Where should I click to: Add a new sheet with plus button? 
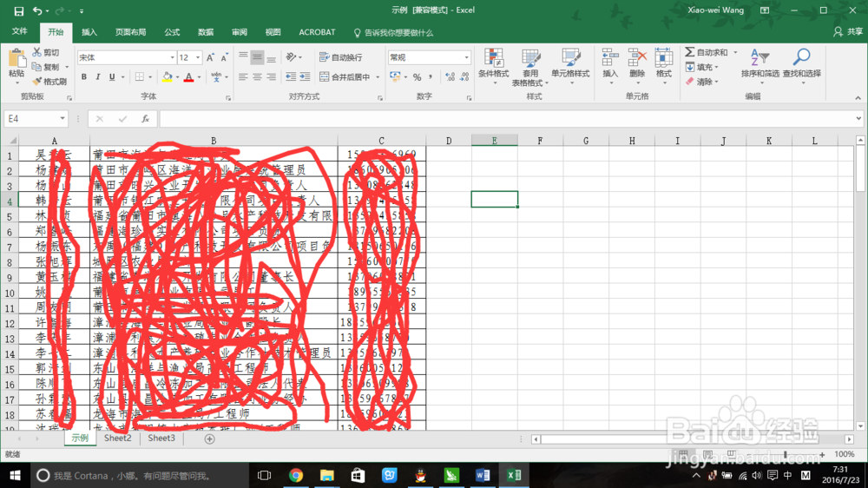tap(209, 439)
